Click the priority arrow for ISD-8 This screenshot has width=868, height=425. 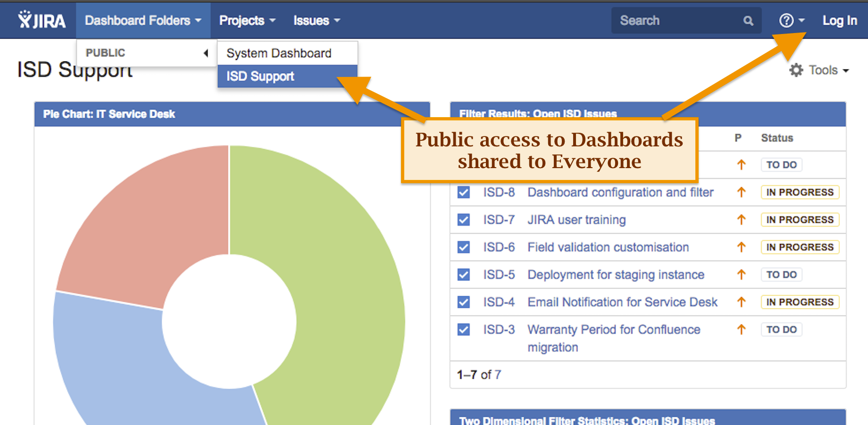click(741, 192)
